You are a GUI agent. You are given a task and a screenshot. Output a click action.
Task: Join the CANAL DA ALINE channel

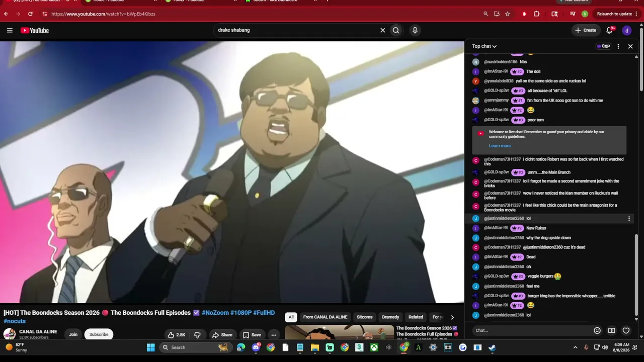[x=73, y=334]
